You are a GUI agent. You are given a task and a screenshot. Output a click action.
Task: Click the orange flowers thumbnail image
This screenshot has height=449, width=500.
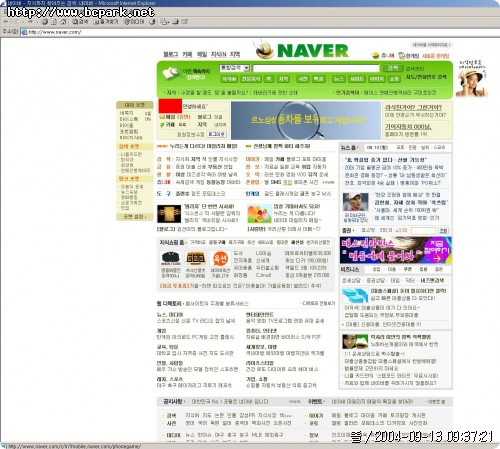coord(260,214)
